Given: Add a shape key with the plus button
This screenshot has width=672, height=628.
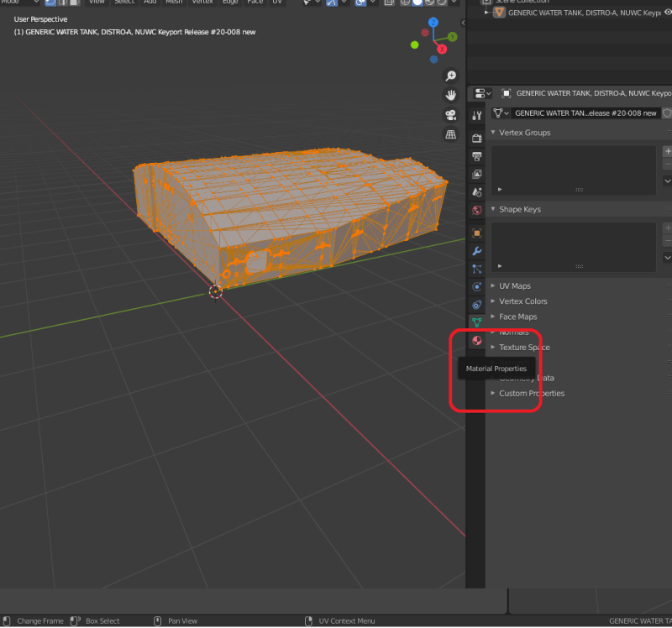Looking at the screenshot, I should point(668,228).
